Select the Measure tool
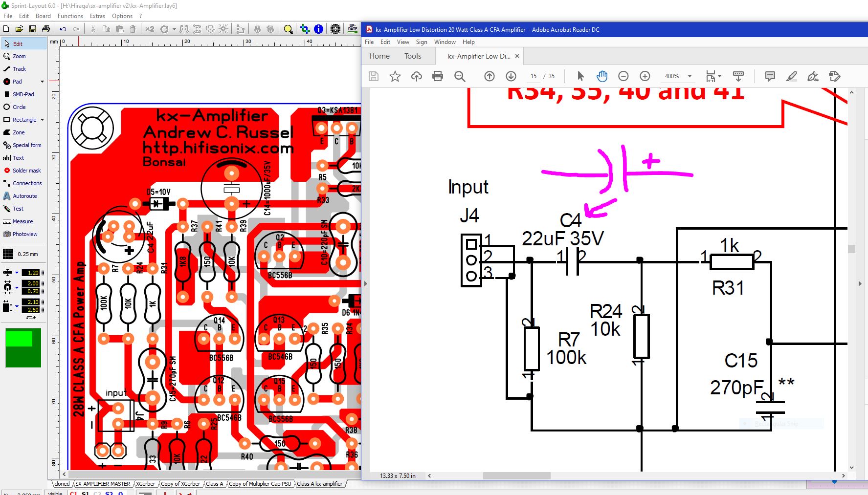 point(24,221)
